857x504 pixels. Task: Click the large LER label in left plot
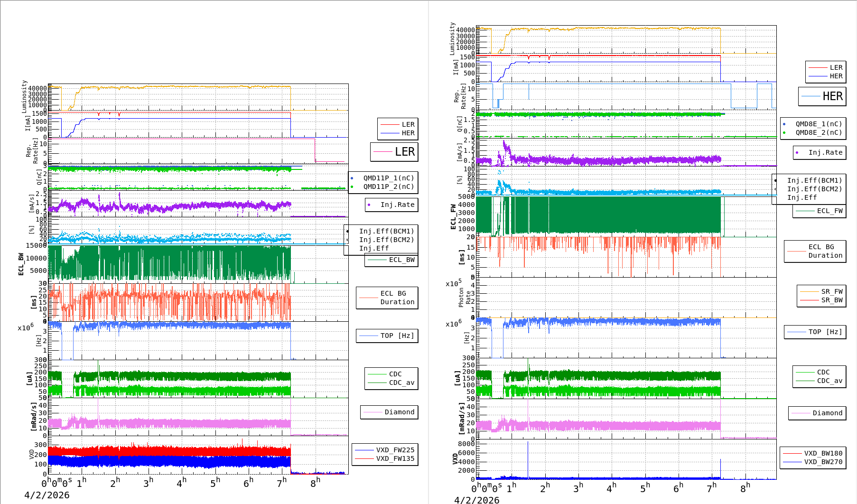[404, 152]
